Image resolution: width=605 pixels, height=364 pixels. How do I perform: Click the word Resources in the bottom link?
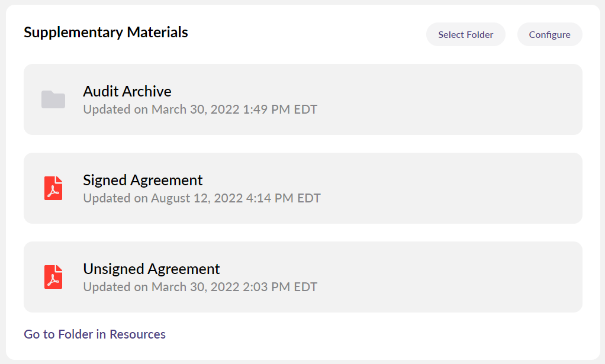pos(137,334)
